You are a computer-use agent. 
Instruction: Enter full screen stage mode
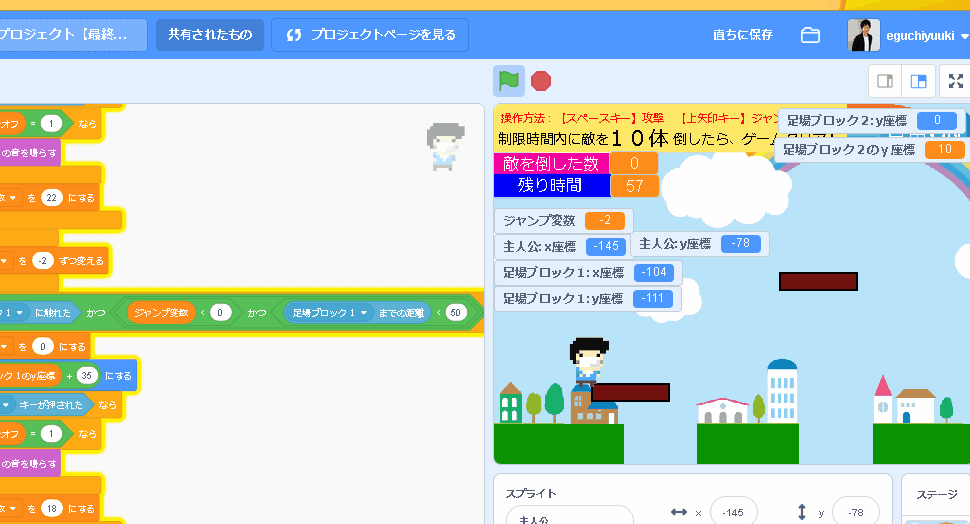[x=955, y=81]
